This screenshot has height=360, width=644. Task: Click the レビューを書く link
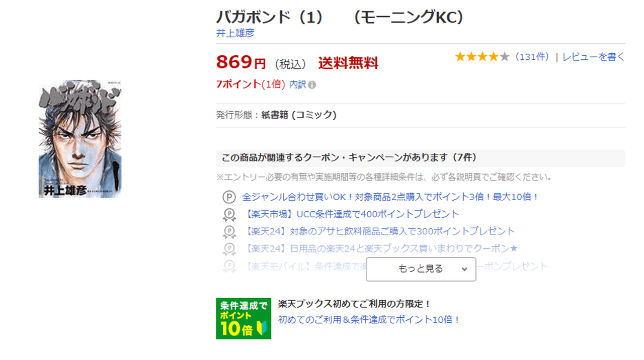point(594,57)
